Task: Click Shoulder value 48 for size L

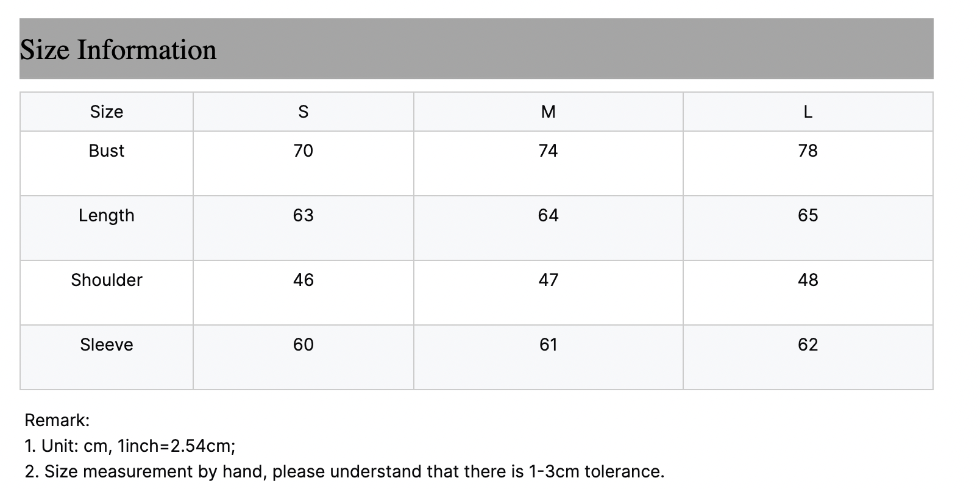Action: coord(808,280)
